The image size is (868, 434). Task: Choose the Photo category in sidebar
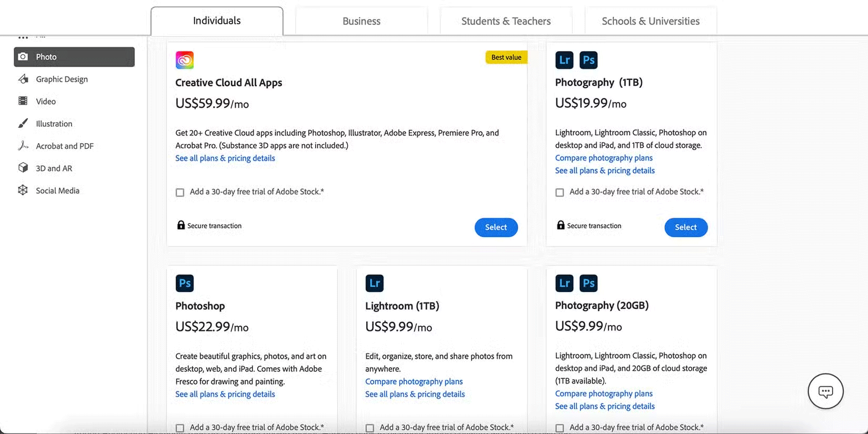pos(74,57)
